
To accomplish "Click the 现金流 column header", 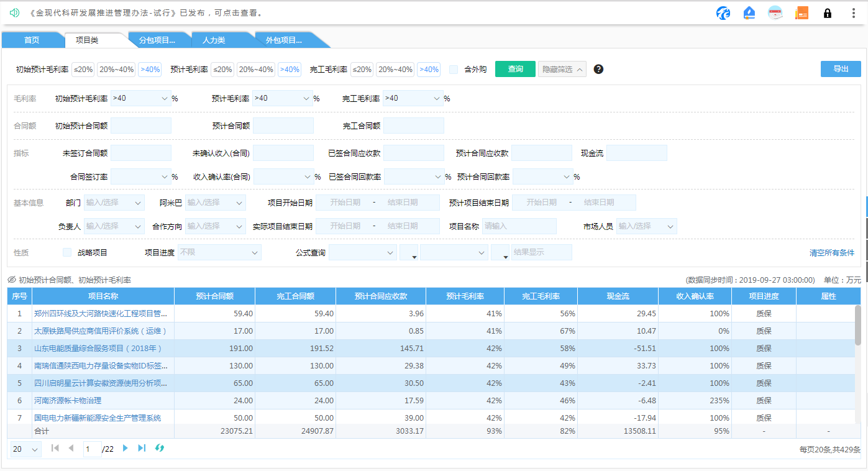I will coord(618,296).
